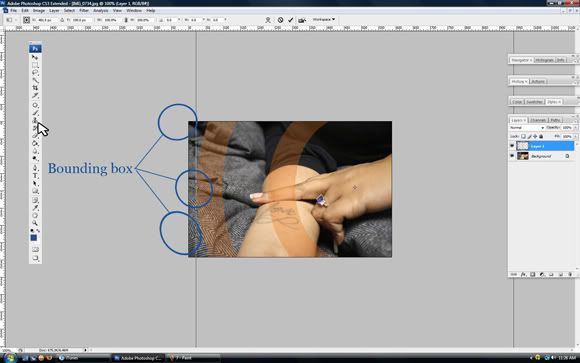Select the Zoom tool
The width and height of the screenshot is (580, 363).
tap(35, 223)
